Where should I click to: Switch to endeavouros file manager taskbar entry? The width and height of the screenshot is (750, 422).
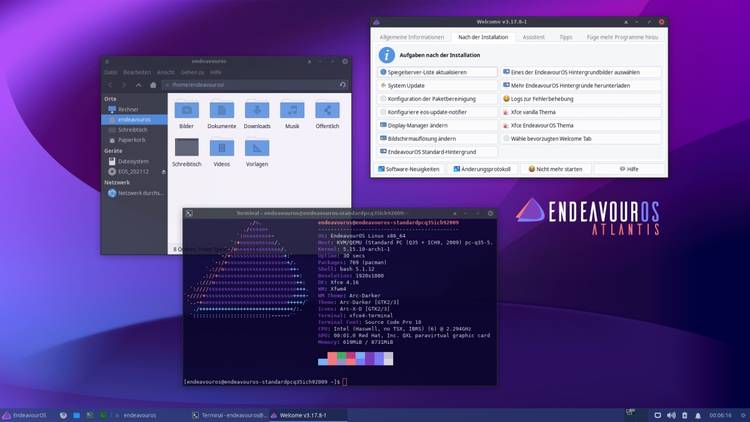(x=151, y=415)
